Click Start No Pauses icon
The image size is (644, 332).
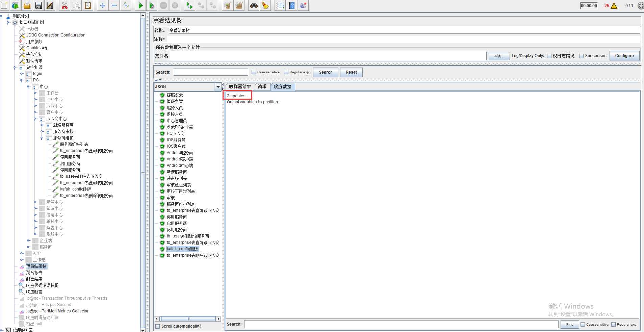152,5
